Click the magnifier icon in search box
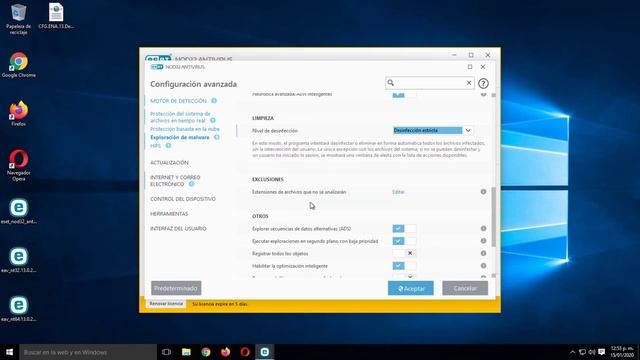Viewport: 640px width, 360px height. coord(391,83)
